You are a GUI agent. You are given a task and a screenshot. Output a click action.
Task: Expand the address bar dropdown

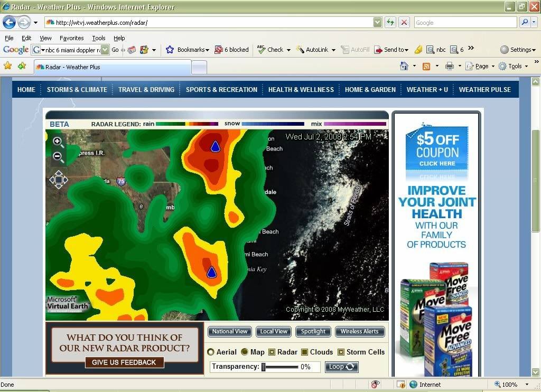tap(377, 22)
